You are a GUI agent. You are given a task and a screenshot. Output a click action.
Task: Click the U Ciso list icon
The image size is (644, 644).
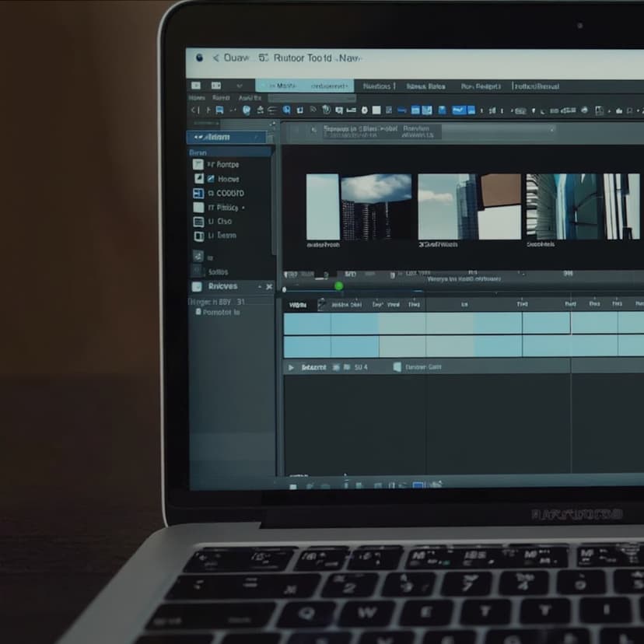coord(198,222)
